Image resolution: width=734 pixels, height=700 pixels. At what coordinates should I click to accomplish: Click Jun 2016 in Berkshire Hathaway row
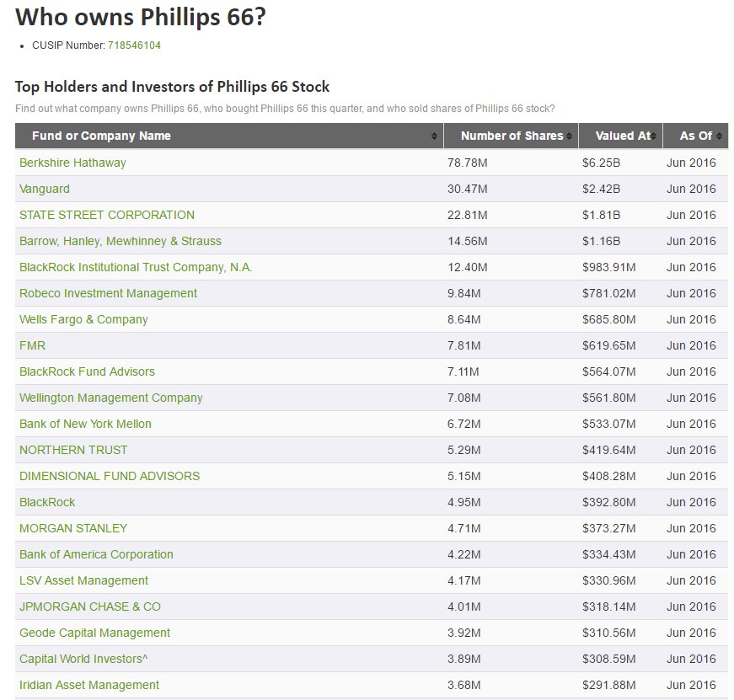click(691, 163)
